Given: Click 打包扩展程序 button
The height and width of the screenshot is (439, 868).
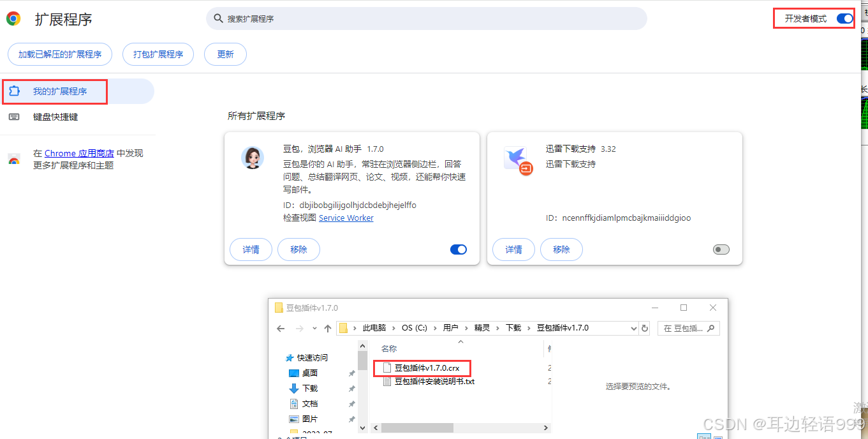Looking at the screenshot, I should point(158,54).
